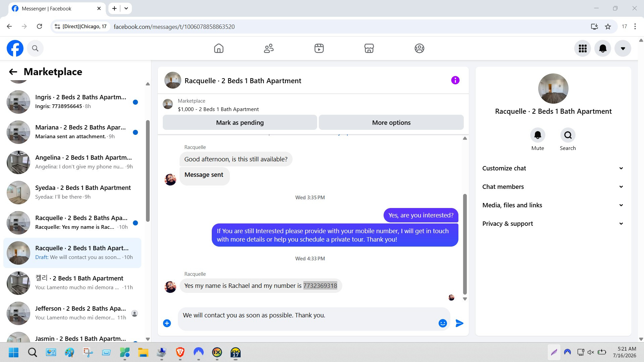Click the site settings icon before the [Direct]|Chicago label
Viewport: 644px width, 362px height.
(57, 27)
